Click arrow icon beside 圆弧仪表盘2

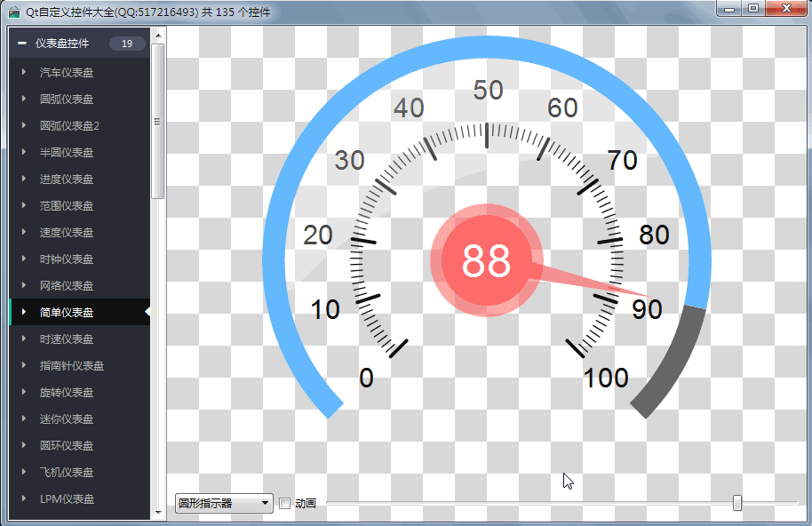pyautogui.click(x=24, y=125)
